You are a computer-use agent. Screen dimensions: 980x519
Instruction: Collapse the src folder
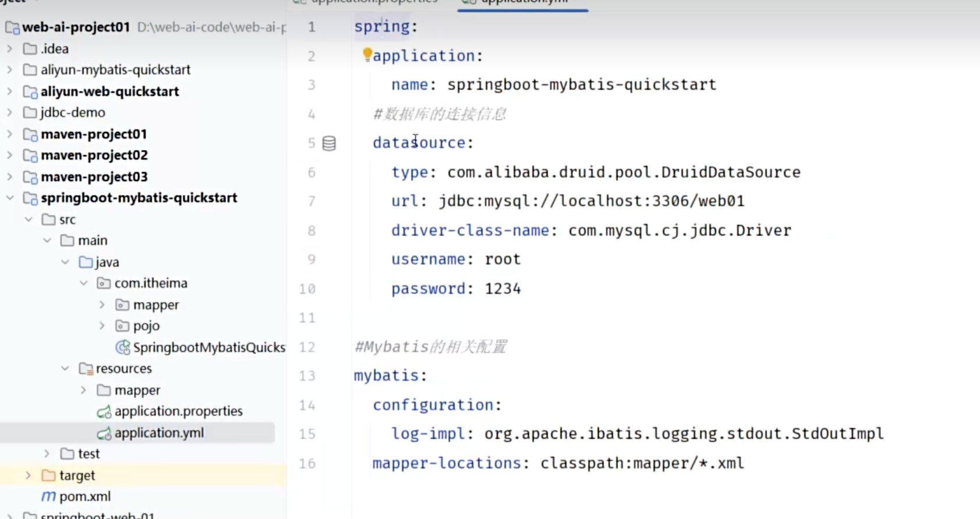29,219
